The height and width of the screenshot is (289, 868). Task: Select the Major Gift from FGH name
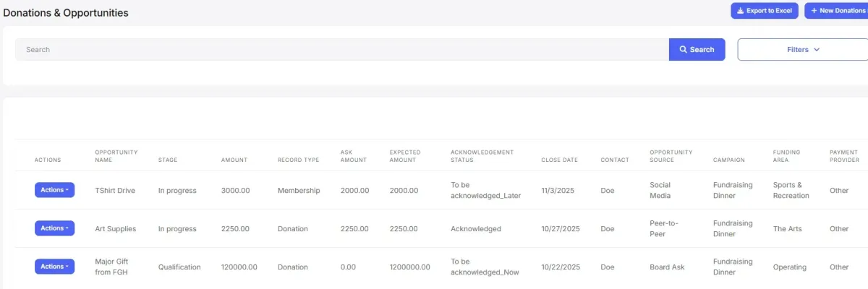112,267
